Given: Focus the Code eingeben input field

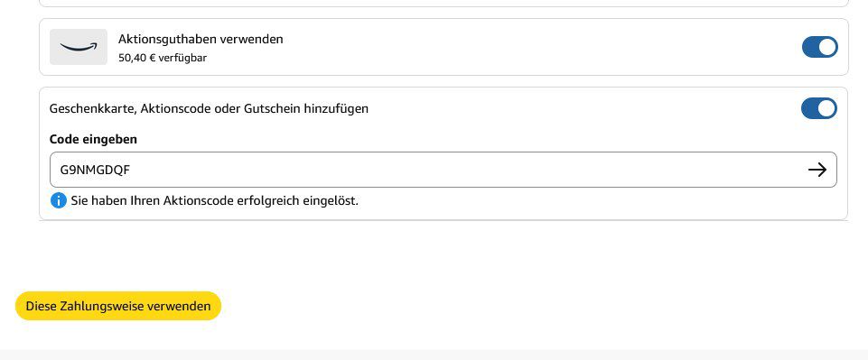Looking at the screenshot, I should click(443, 170).
